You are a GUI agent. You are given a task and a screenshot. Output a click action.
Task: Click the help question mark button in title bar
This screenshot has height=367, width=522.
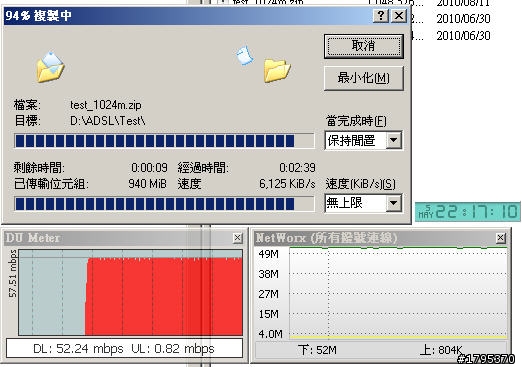pos(381,16)
